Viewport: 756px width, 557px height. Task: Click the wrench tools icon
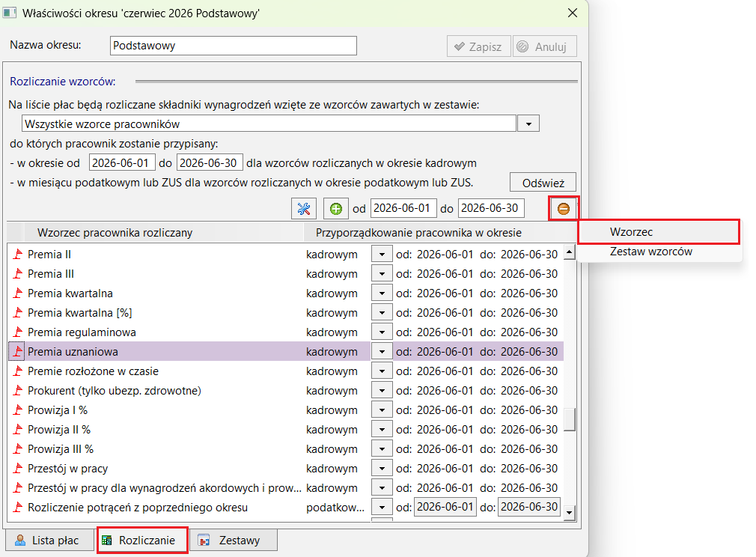tap(304, 209)
